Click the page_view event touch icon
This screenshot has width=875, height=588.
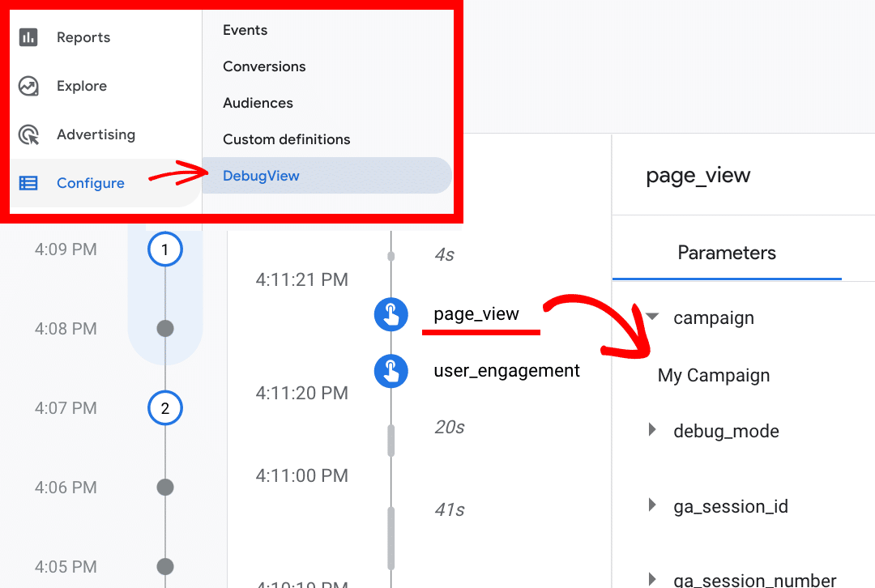(x=391, y=314)
